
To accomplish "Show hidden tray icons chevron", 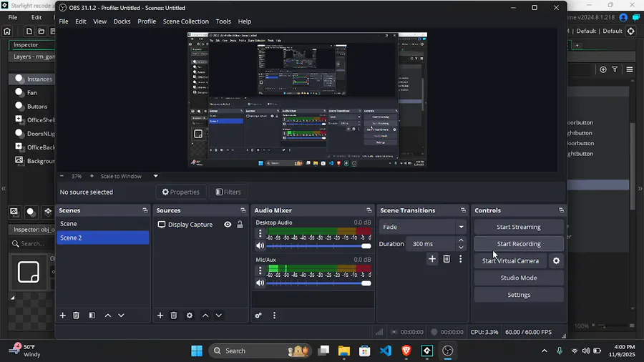I will click(545, 351).
